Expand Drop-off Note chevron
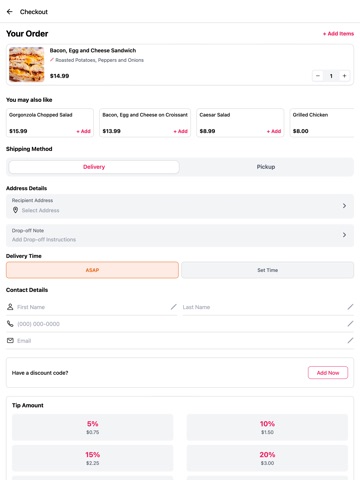 point(344,235)
